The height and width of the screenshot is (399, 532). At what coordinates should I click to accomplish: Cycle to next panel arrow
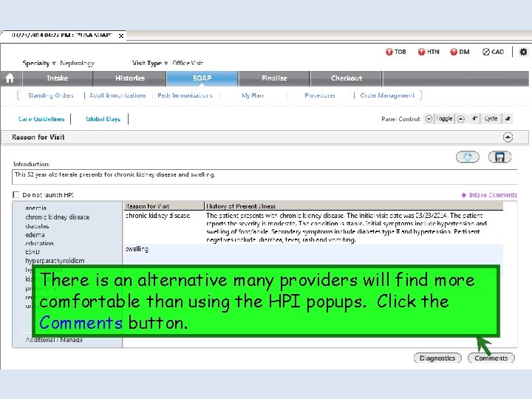pyautogui.click(x=508, y=118)
